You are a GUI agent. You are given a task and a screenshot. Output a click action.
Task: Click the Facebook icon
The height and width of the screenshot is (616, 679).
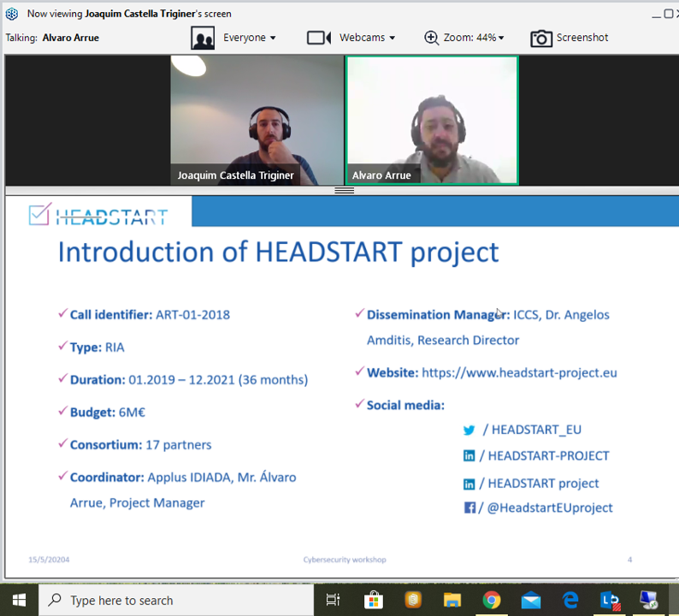click(469, 507)
